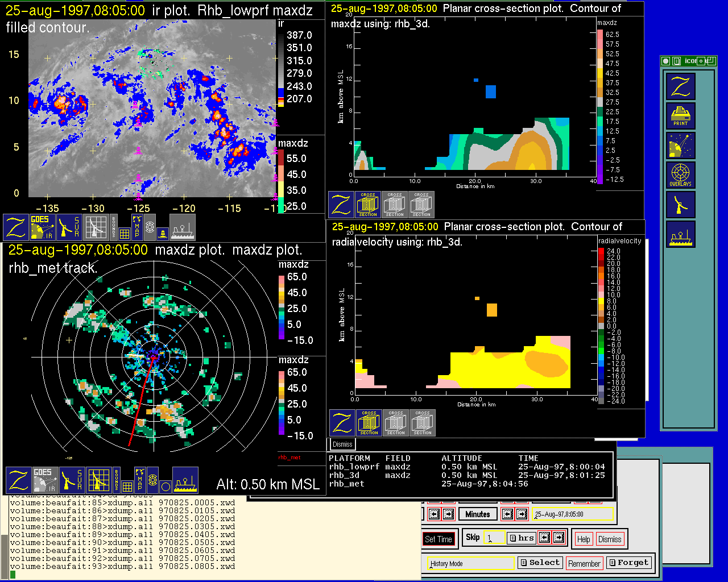Click the PRINT icon in the icon panel
728x582 pixels.
[680, 116]
